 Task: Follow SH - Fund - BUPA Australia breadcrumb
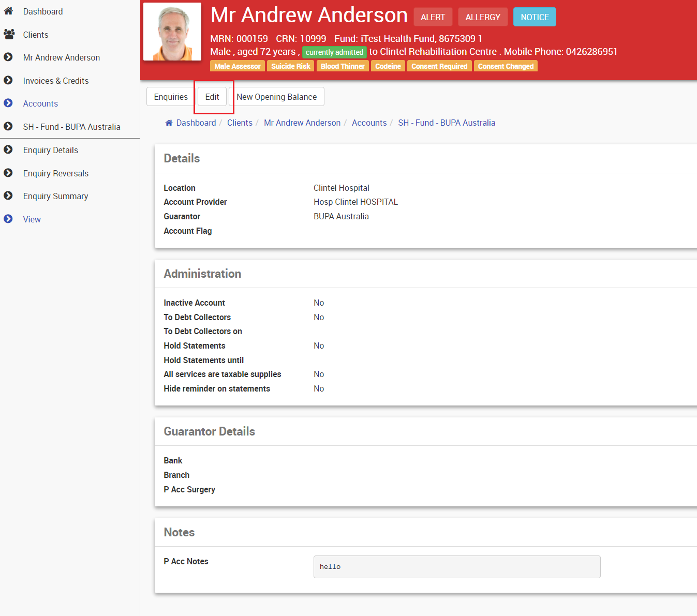click(x=447, y=123)
